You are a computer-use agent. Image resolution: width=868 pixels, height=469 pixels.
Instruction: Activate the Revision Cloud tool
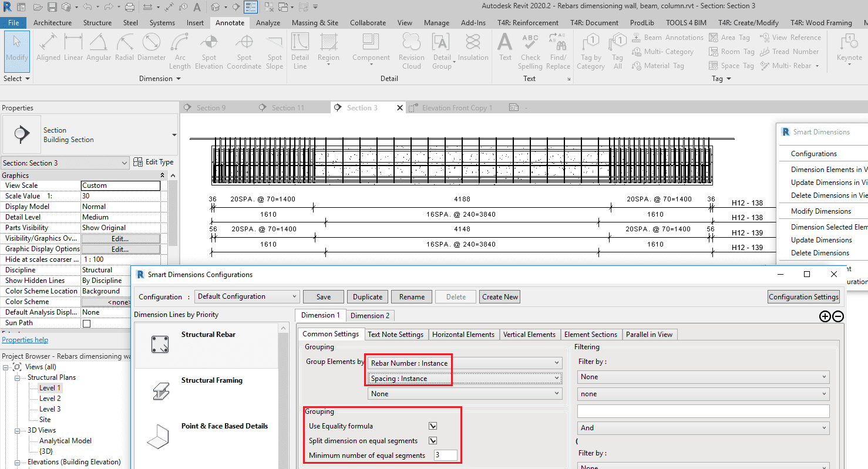pyautogui.click(x=411, y=51)
